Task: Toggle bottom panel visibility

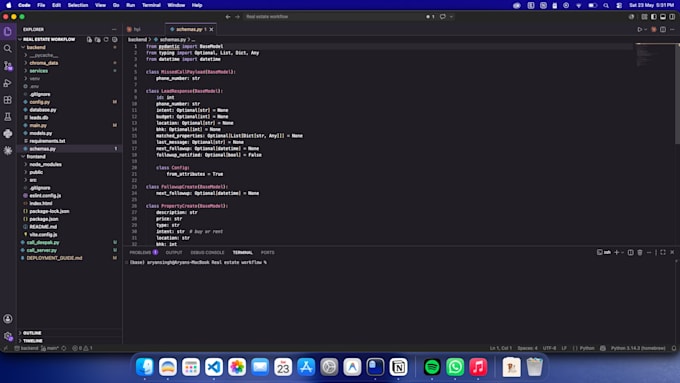Action: pyautogui.click(x=663, y=16)
